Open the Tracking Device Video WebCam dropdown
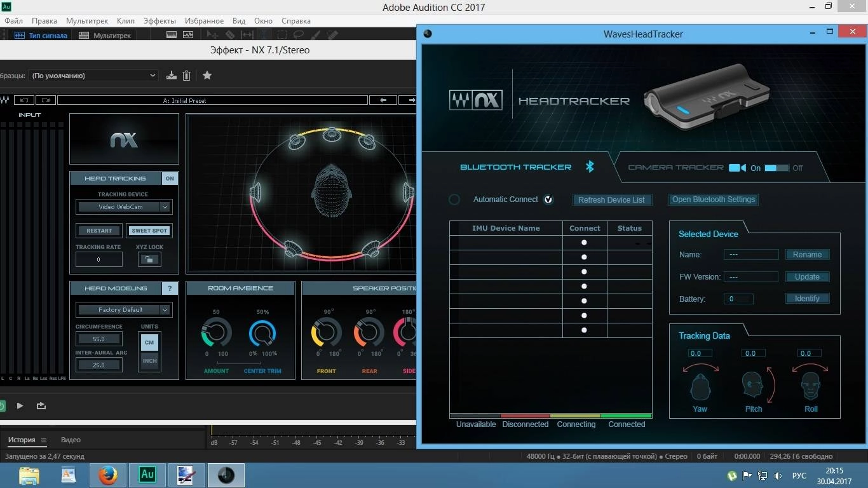Viewport: 868px width, 488px height. point(124,207)
